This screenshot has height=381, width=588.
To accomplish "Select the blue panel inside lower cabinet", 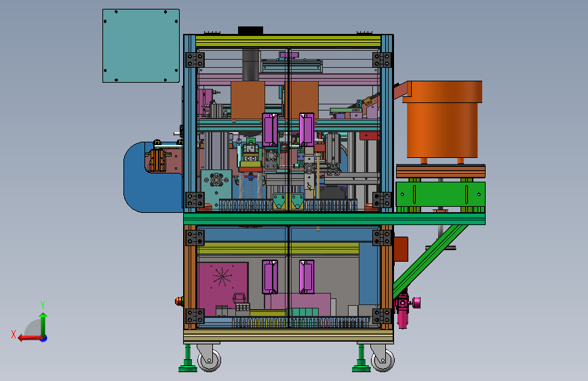I will (x=370, y=274).
